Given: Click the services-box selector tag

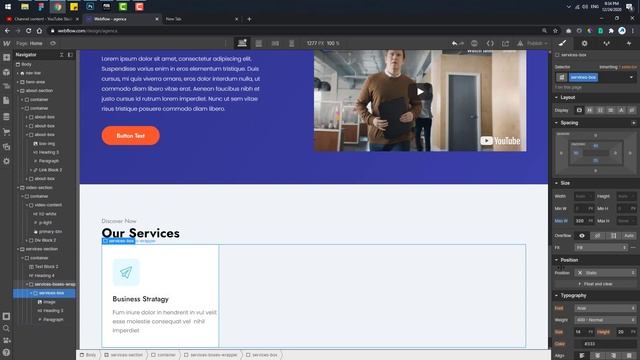Looking at the screenshot, I should click(x=583, y=77).
